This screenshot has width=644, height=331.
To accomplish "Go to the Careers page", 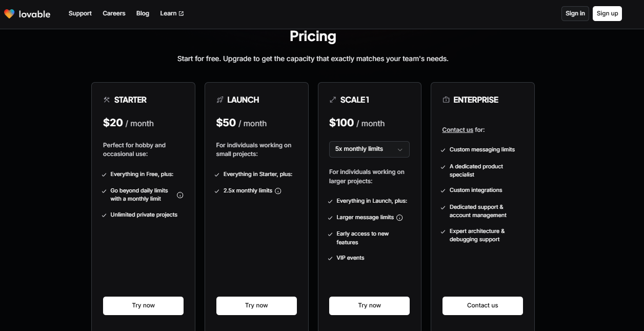I will (x=114, y=13).
